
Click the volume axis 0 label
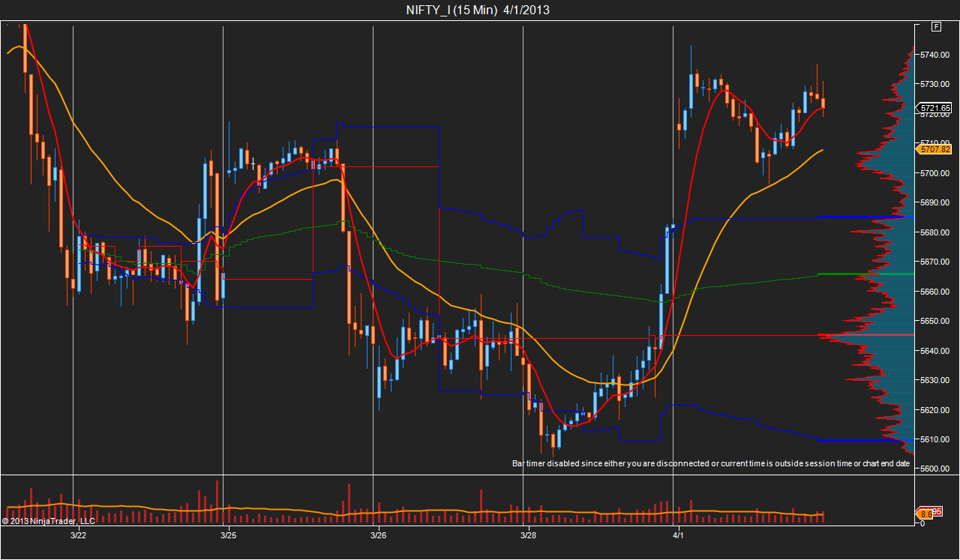[922, 523]
